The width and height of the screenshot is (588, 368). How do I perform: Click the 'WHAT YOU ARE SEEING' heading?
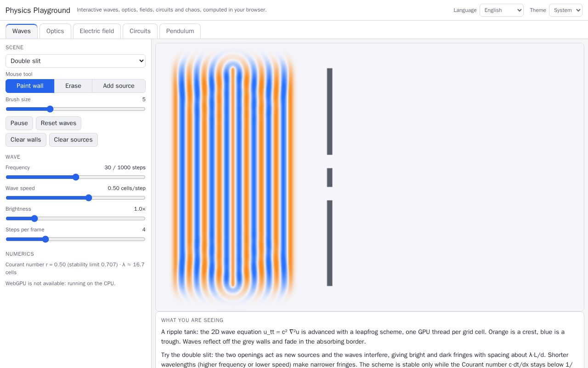(x=192, y=320)
